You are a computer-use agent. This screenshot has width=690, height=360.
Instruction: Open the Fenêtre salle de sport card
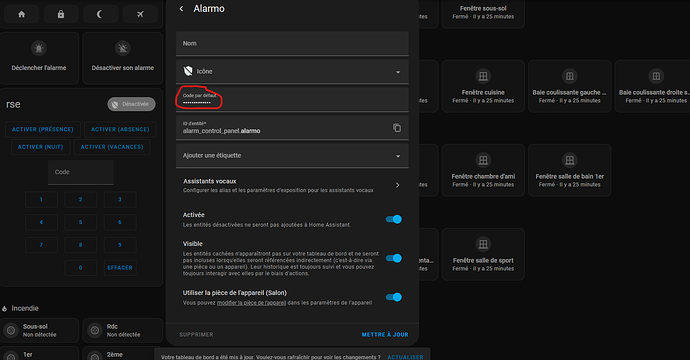pos(483,254)
